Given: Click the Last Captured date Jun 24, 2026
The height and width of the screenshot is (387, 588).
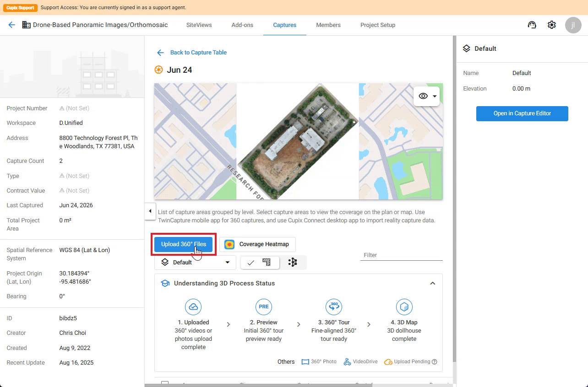Looking at the screenshot, I should tap(76, 205).
